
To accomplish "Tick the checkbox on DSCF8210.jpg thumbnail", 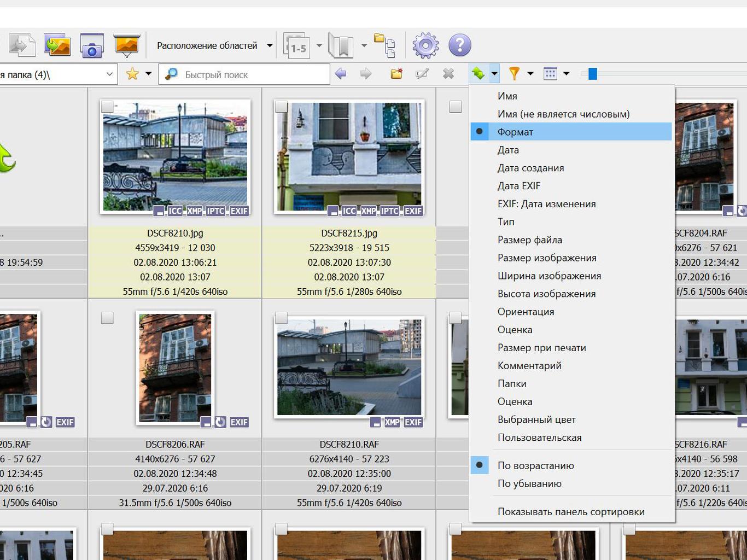I will tap(107, 106).
